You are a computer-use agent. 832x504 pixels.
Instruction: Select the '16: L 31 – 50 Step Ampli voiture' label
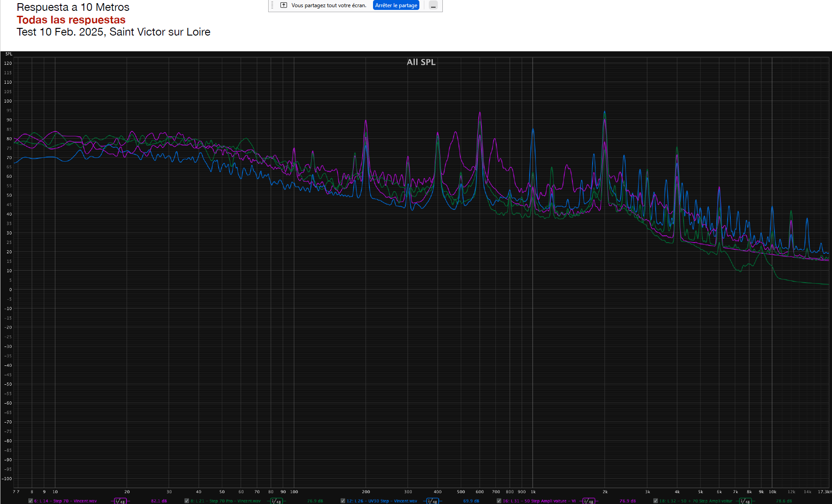coord(539,501)
